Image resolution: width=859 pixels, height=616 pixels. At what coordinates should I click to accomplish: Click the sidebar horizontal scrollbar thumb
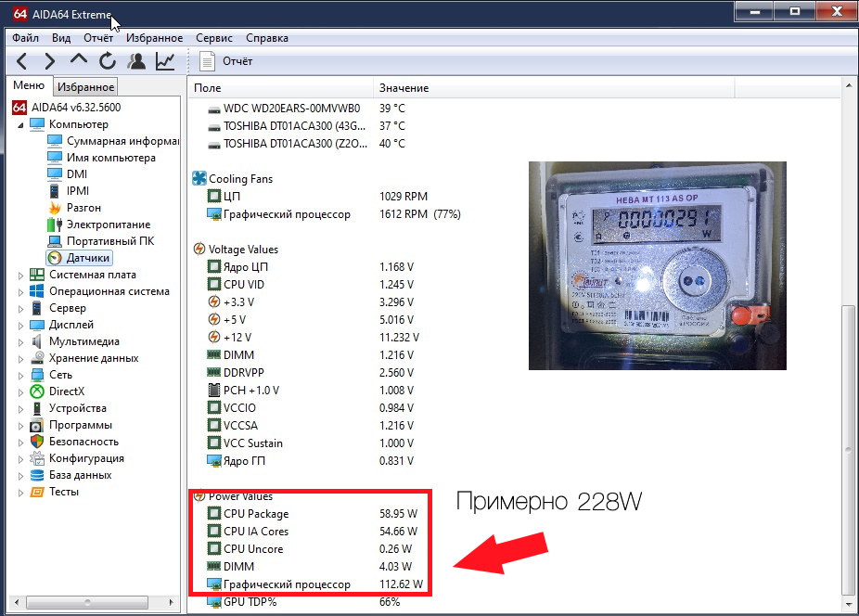click(x=87, y=602)
